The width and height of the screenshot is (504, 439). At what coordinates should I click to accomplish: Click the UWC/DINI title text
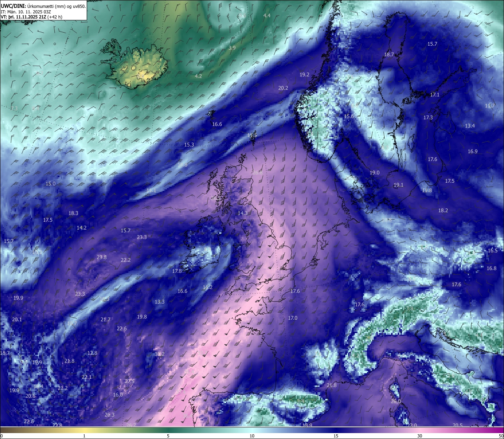point(13,6)
